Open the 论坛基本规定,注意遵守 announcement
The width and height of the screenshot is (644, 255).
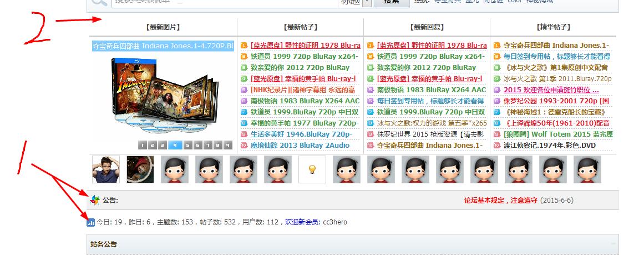501,201
